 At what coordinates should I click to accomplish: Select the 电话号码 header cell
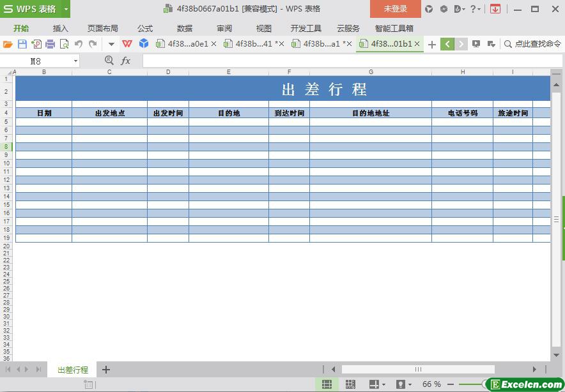click(x=463, y=113)
